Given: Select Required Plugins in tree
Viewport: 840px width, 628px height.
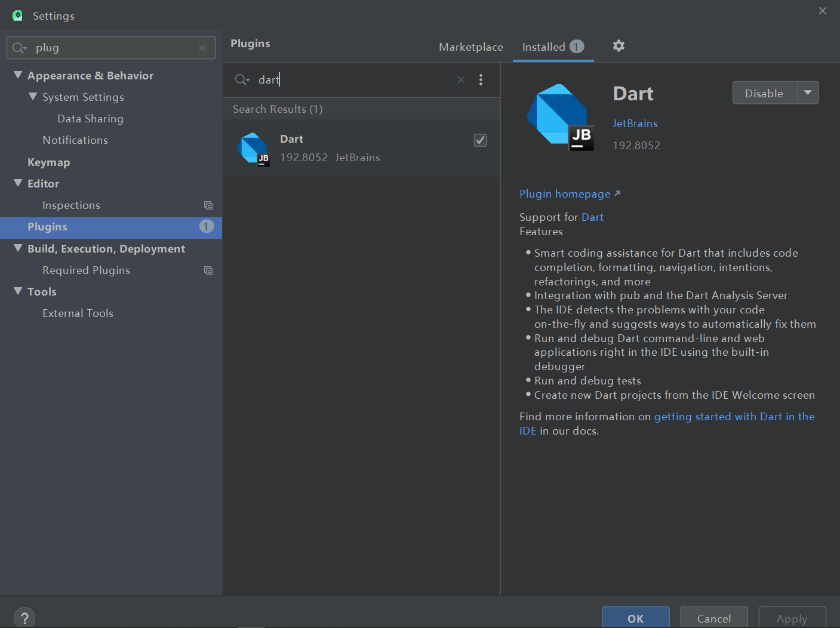Looking at the screenshot, I should (86, 270).
